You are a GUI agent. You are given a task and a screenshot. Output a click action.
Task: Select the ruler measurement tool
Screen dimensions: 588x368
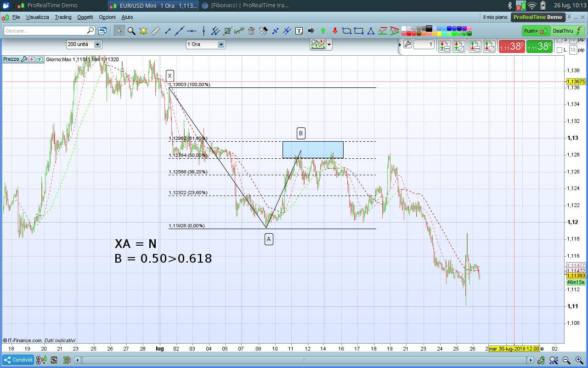pyautogui.click(x=155, y=31)
